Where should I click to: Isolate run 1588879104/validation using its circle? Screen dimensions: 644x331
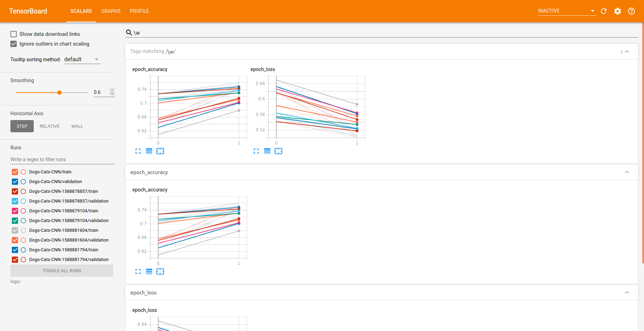pyautogui.click(x=23, y=221)
